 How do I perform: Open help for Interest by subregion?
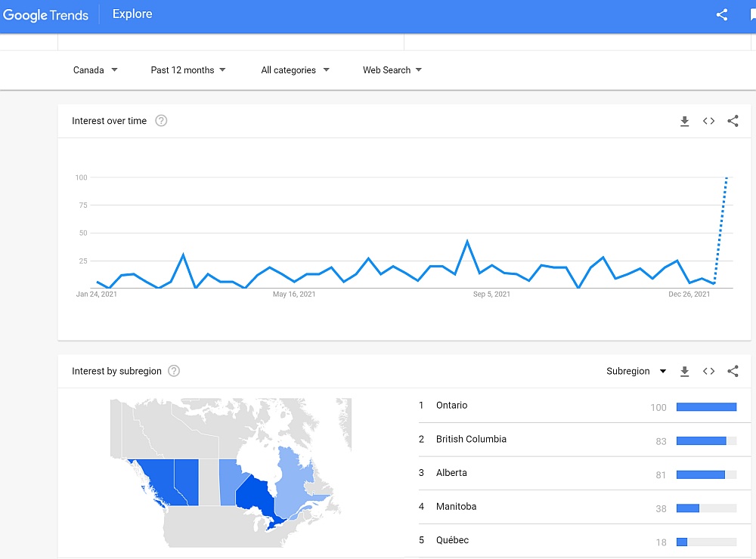tap(174, 371)
